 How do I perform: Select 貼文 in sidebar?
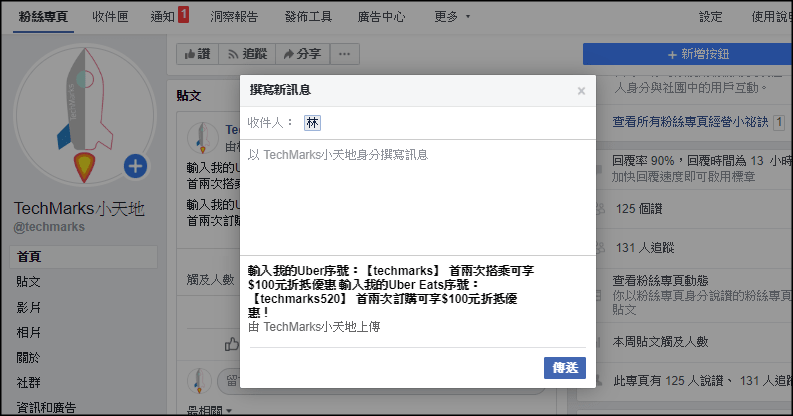pyautogui.click(x=28, y=282)
